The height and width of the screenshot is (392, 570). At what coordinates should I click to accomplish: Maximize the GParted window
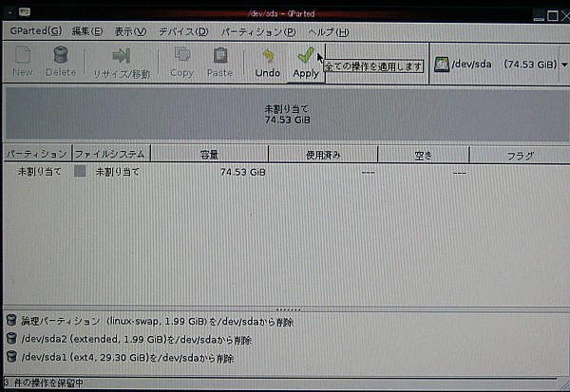[553, 15]
